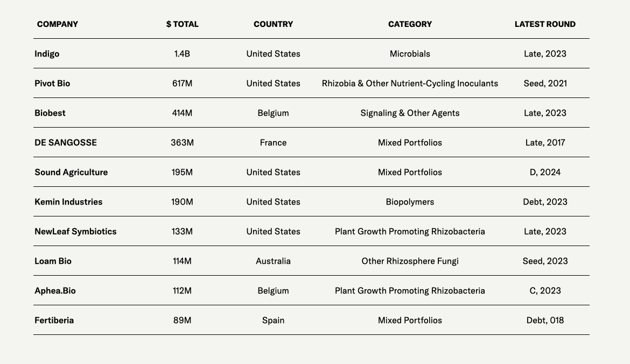Select the COUNTRY column header
630x364 pixels.
pos(273,24)
